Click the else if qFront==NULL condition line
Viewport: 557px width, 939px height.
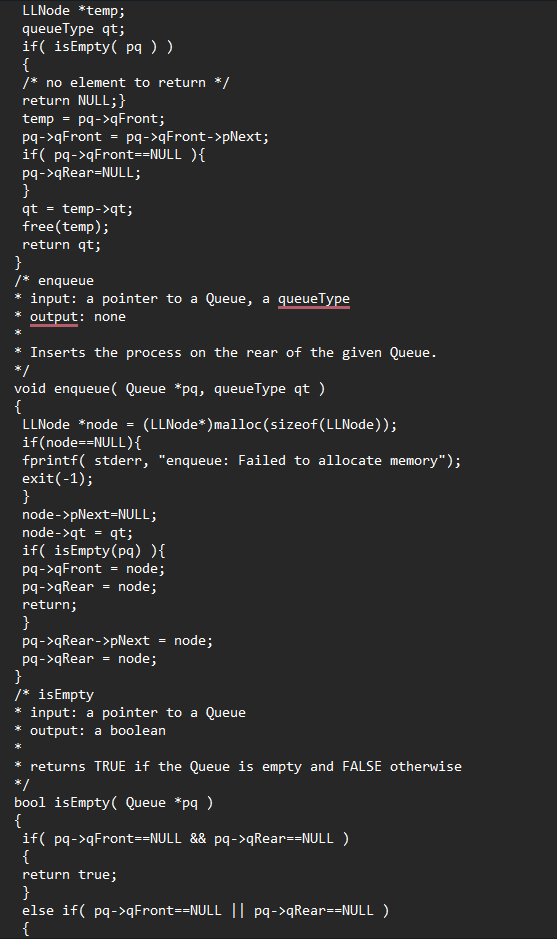click(205, 910)
